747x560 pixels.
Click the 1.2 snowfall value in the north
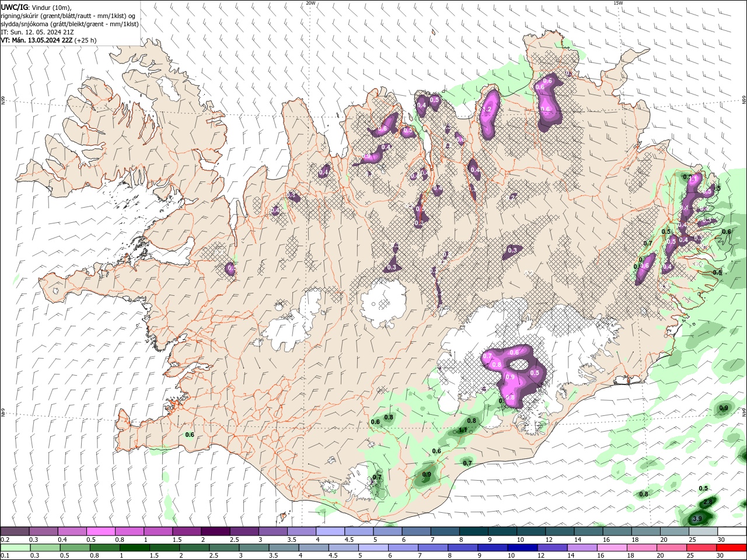487,110
